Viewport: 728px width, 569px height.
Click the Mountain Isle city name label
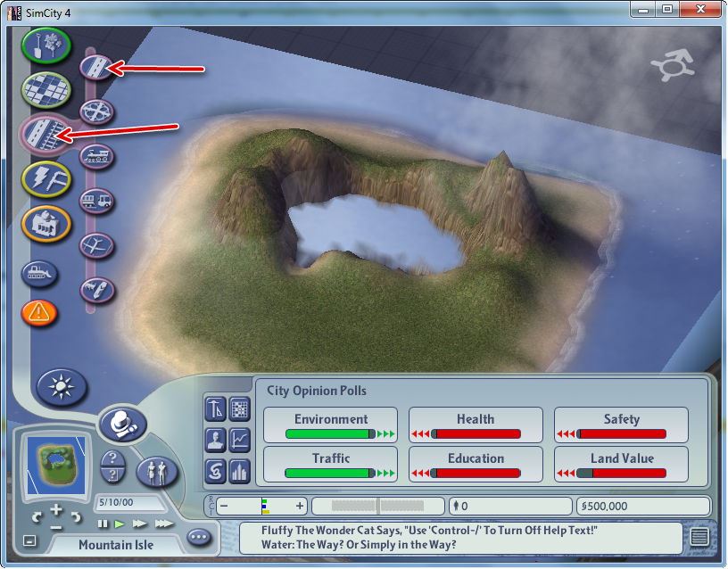point(116,544)
